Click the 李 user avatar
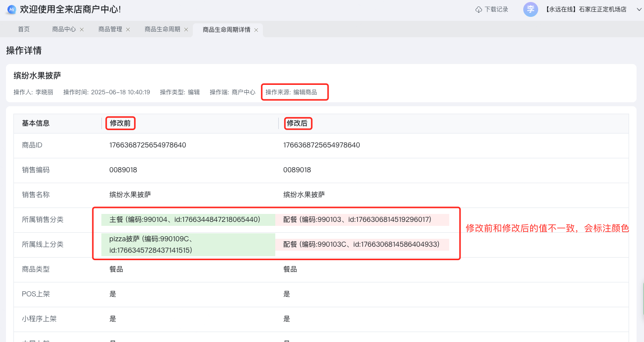Screen dimensions: 644x342 [531, 9]
